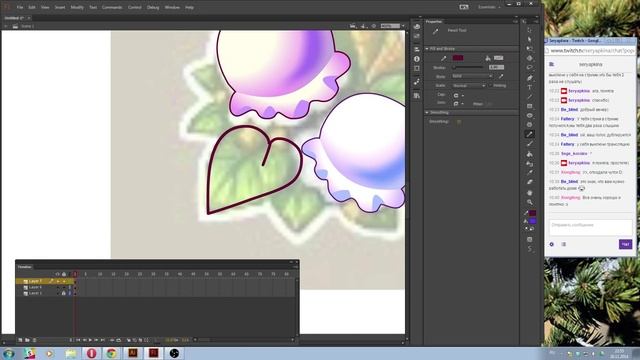Lock Layer 7 using its lock dot
Image resolution: width=640 pixels, height=360 pixels.
(64, 281)
